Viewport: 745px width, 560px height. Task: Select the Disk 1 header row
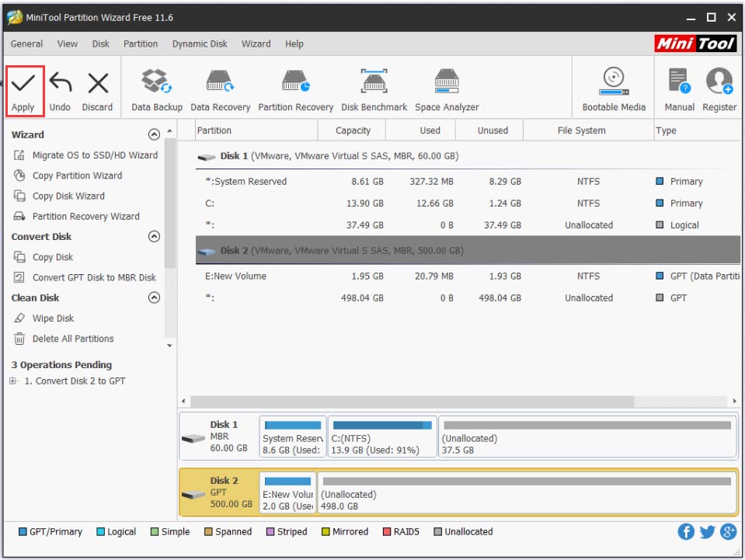(468, 156)
